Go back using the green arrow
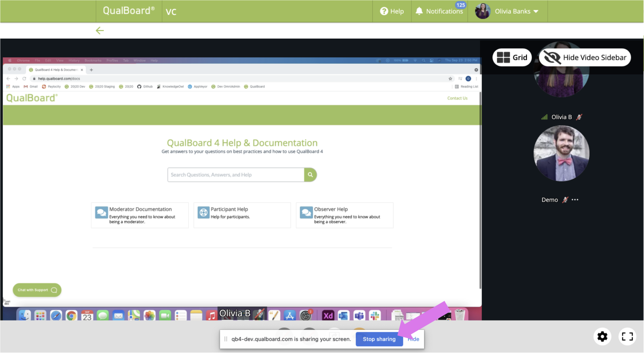Viewport: 644px width, 354px height. click(100, 31)
